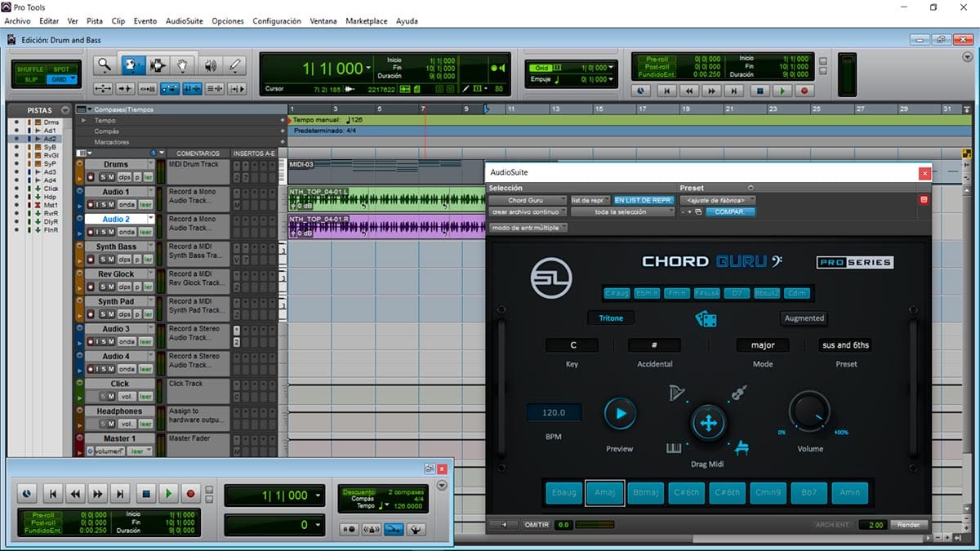Click the dice randomize icon in Chord Guru

(x=706, y=318)
